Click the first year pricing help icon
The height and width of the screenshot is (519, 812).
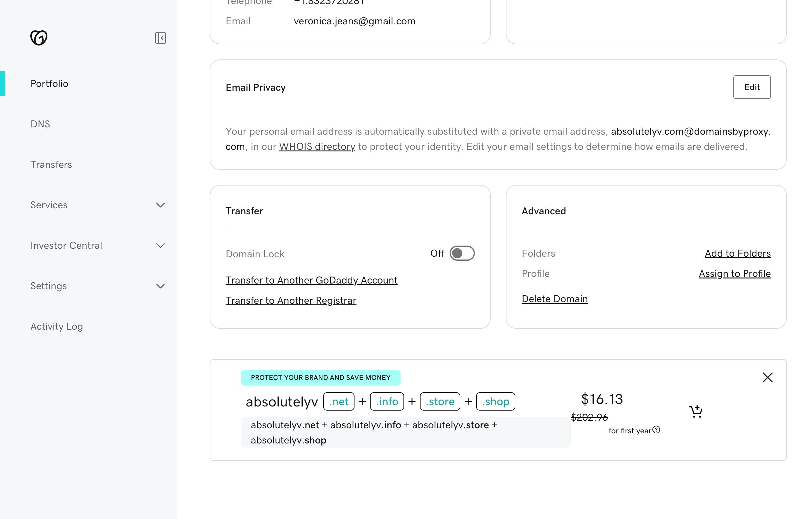coord(656,430)
